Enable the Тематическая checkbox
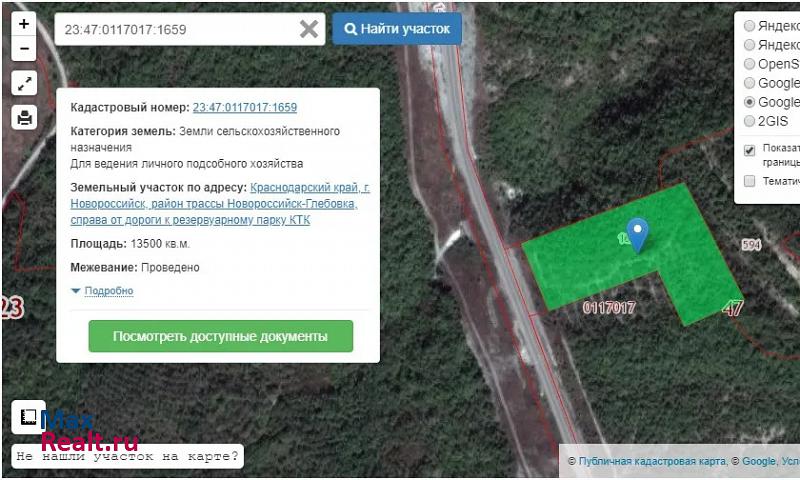Screen dimensions: 800x480 750,181
